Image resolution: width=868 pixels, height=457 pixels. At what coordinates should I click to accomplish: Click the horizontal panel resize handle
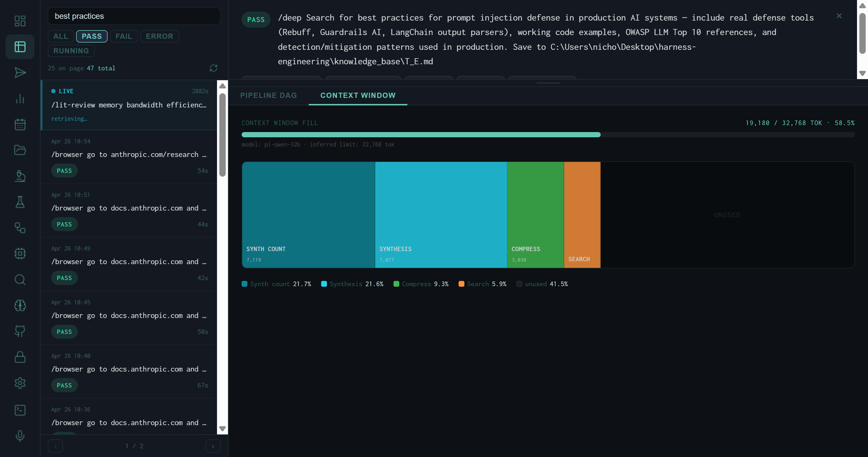coord(548,83)
